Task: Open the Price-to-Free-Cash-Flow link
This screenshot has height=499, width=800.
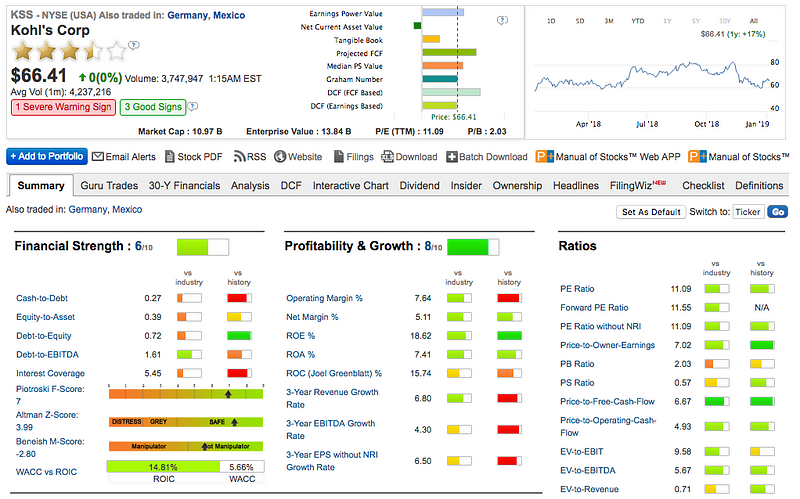Action: (x=607, y=402)
